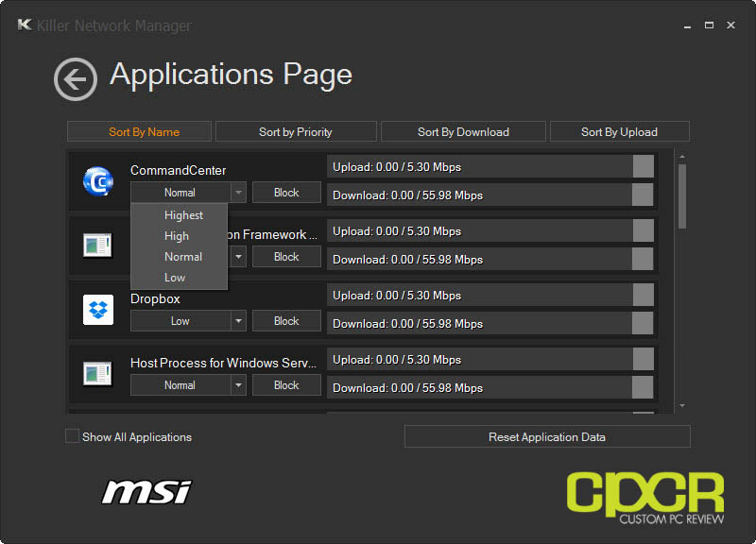Open the Framework row's priority dropdown arrow
This screenshot has height=544, width=756.
pos(238,256)
